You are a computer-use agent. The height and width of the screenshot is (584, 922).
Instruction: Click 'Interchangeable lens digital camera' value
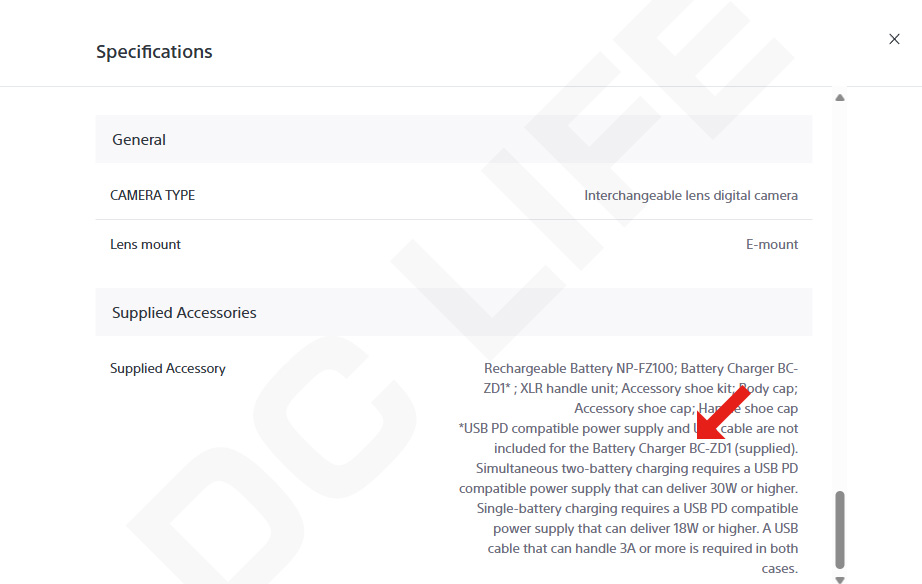click(x=691, y=195)
